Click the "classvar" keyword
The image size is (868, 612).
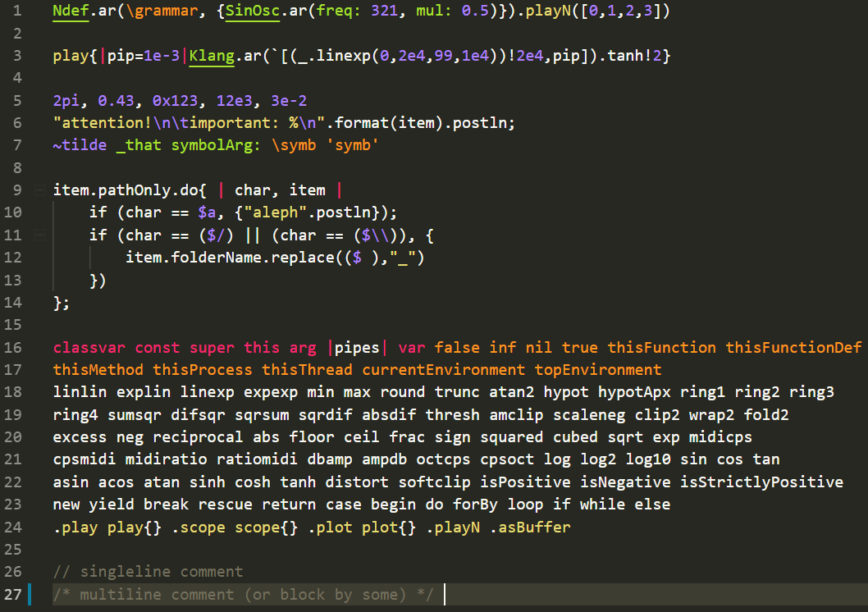pos(89,348)
